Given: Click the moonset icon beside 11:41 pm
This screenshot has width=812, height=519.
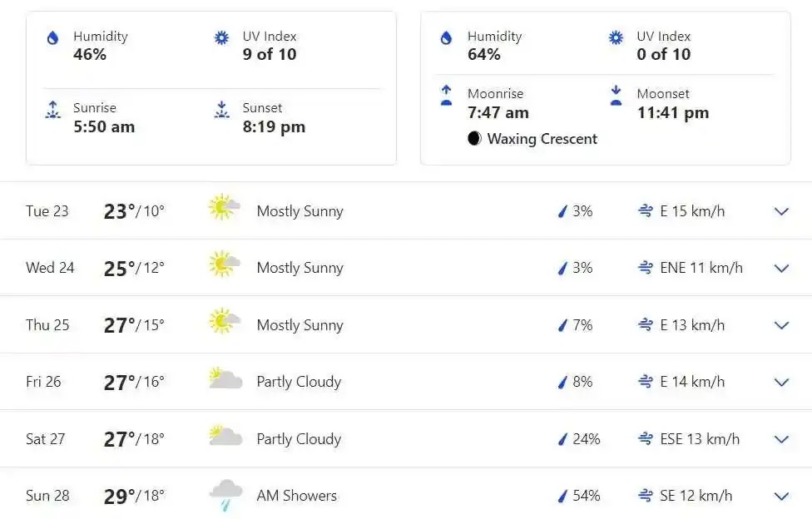Looking at the screenshot, I should (x=616, y=96).
